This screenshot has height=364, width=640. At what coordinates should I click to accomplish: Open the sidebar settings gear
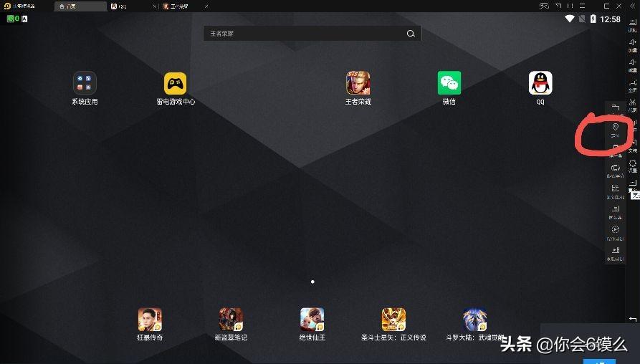click(633, 163)
